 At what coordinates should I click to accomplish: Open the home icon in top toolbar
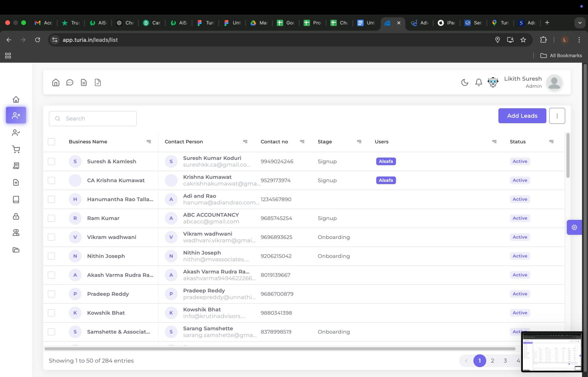56,83
